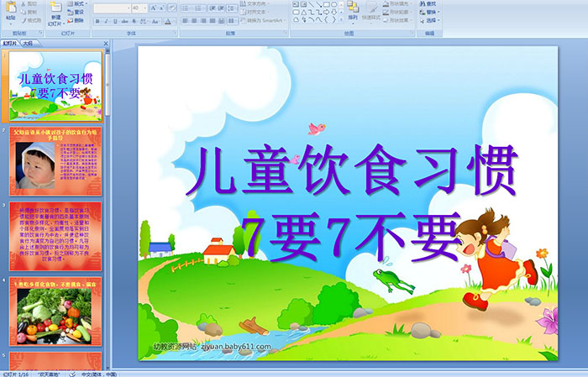Click the Find (查找) binoculars button
588x377 pixels.
428,3
